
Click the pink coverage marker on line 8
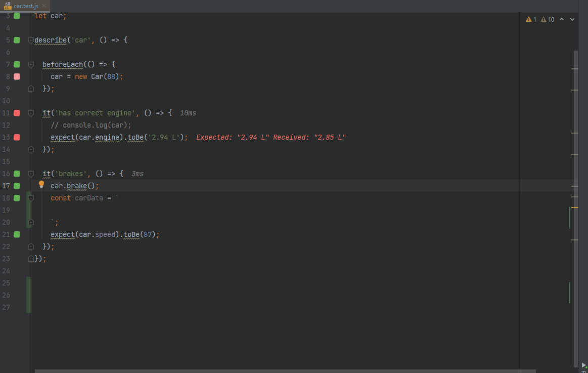click(x=17, y=76)
